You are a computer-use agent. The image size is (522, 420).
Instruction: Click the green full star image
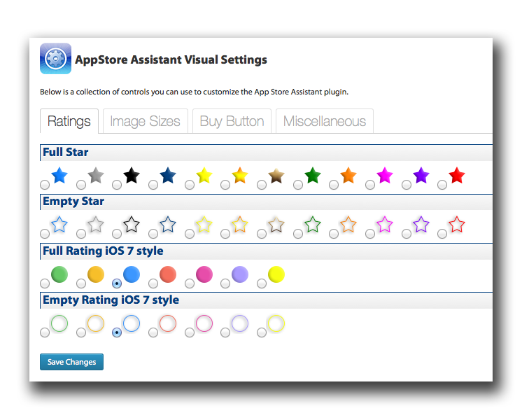pyautogui.click(x=313, y=175)
